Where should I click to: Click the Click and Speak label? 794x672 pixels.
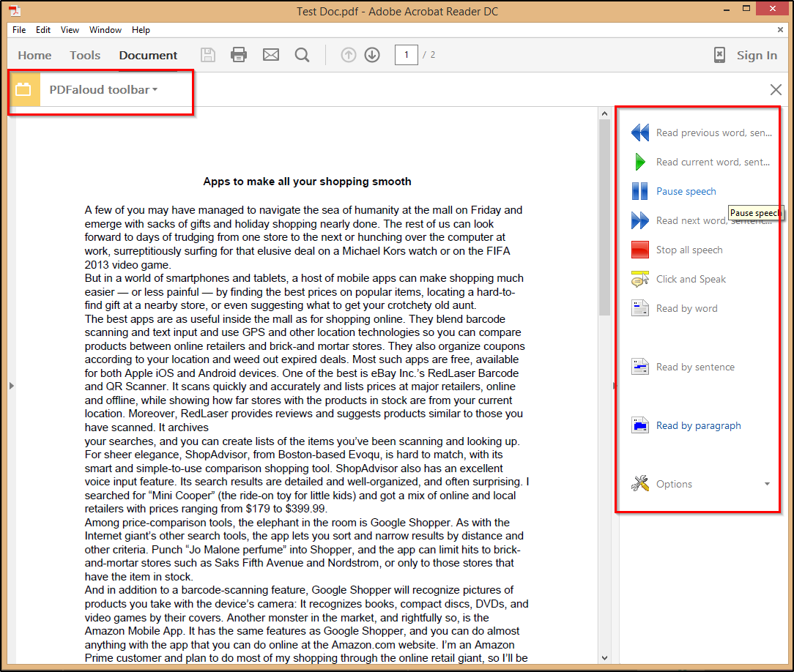coord(691,280)
